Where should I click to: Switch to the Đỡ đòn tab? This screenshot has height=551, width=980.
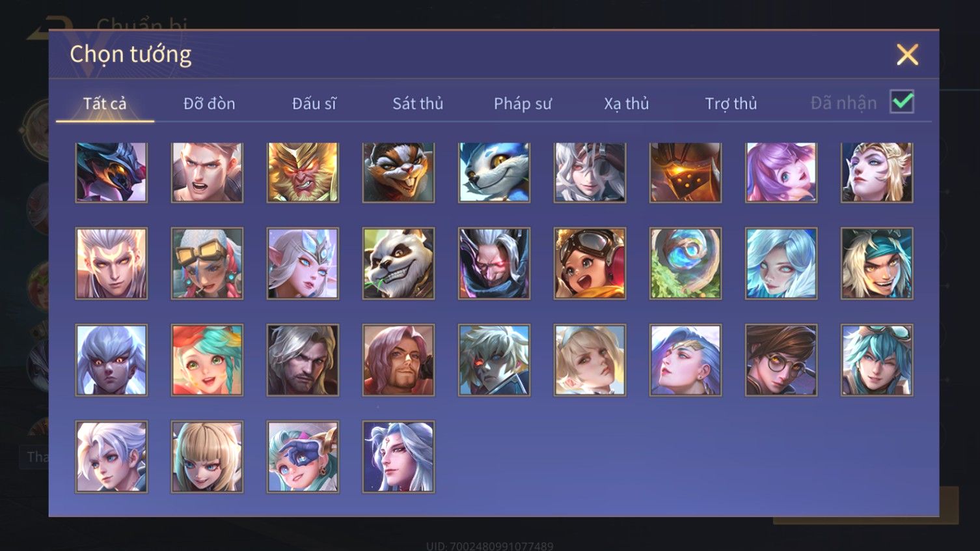pos(209,104)
